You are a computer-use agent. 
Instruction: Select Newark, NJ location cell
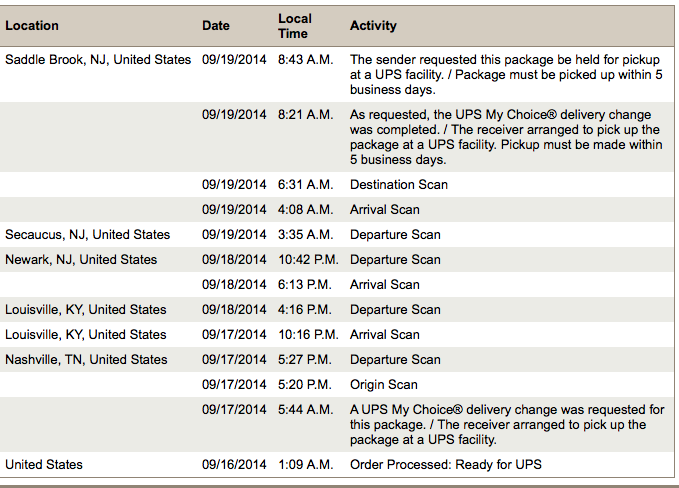(x=81, y=259)
